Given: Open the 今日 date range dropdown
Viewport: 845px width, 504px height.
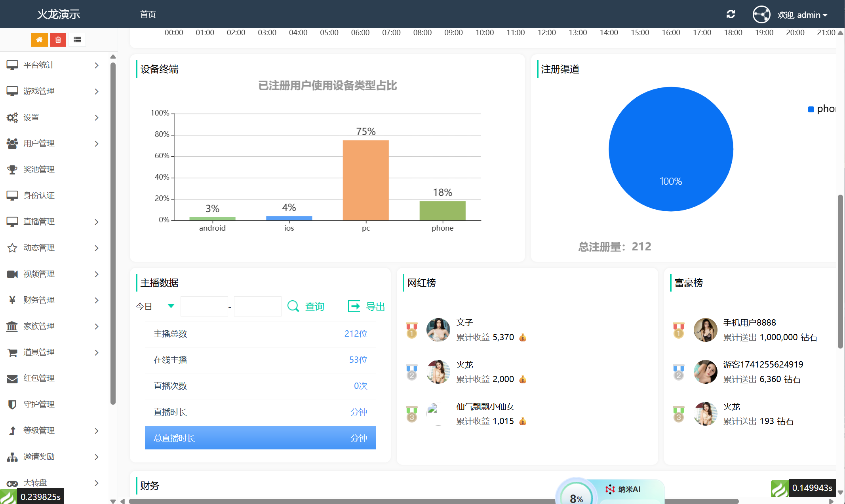Looking at the screenshot, I should [155, 306].
